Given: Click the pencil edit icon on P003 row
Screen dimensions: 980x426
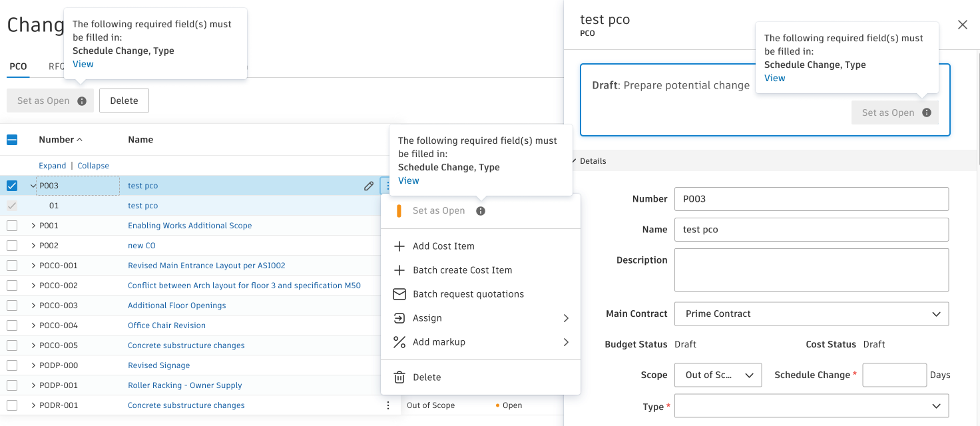Looking at the screenshot, I should click(x=369, y=186).
